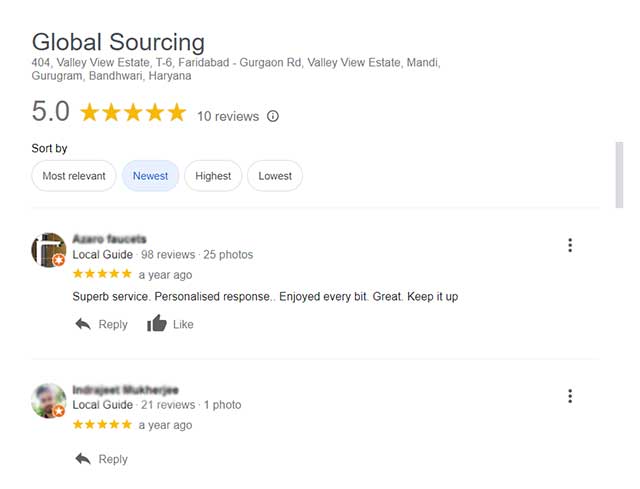The height and width of the screenshot is (489, 640).
Task: Click reply arrow icon on second review
Action: [x=83, y=459]
